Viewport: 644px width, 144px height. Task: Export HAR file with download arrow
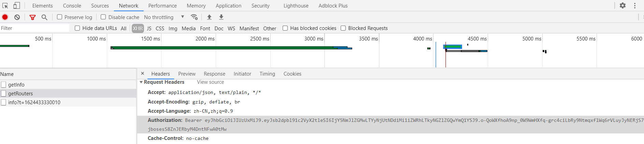click(221, 17)
